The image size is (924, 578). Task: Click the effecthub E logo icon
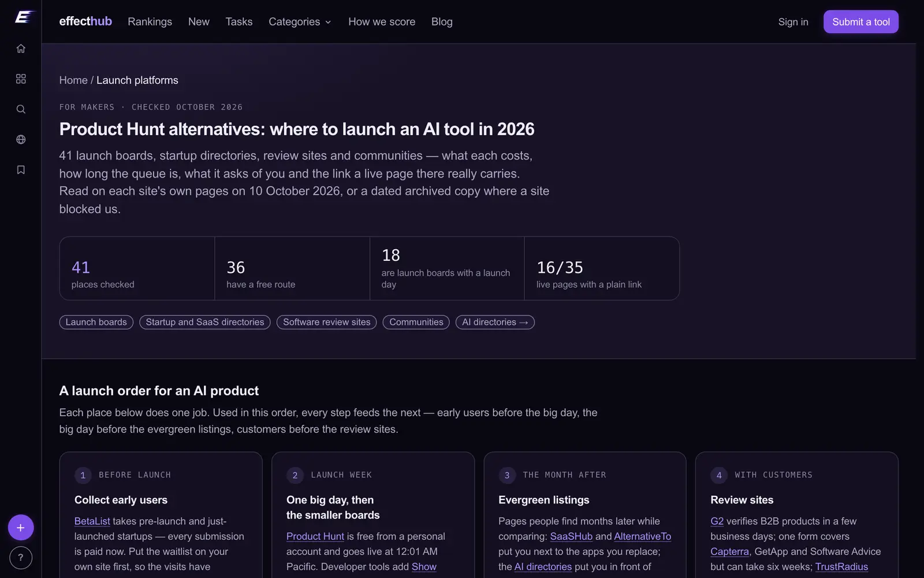tap(24, 17)
